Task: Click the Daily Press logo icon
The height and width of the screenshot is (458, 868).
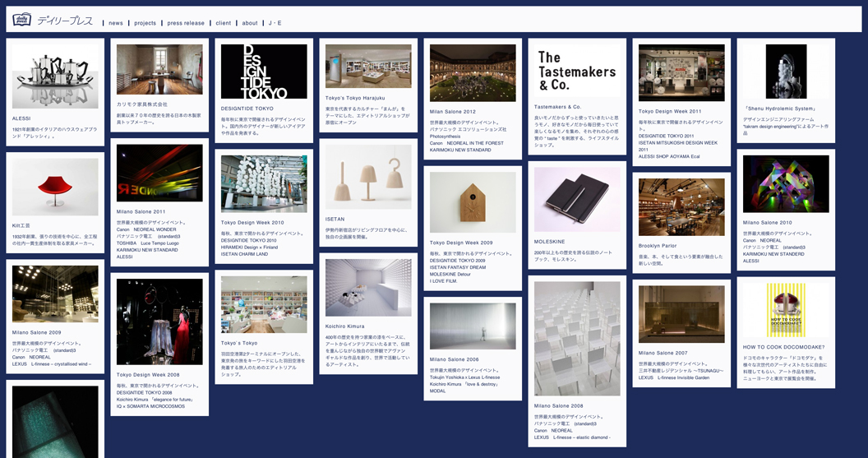Action: click(x=21, y=20)
